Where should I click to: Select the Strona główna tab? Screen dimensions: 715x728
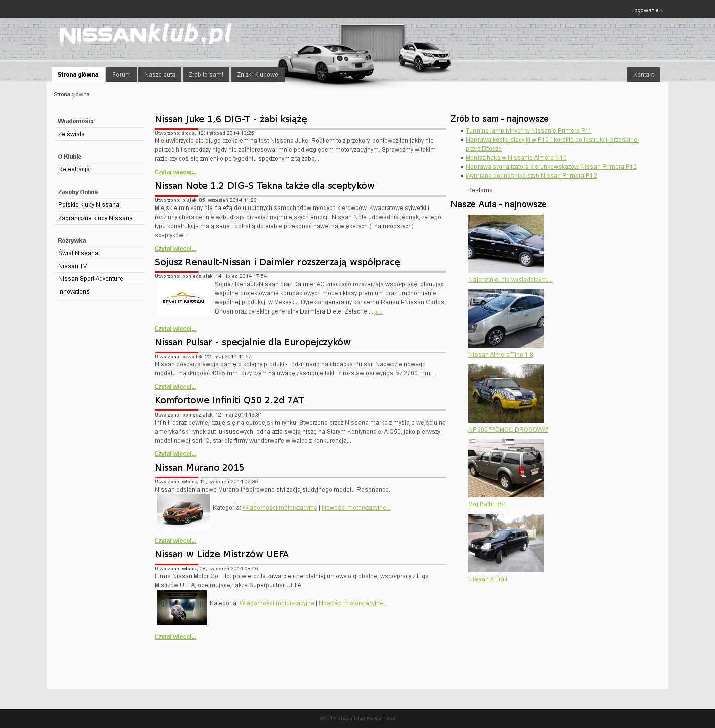pyautogui.click(x=78, y=75)
